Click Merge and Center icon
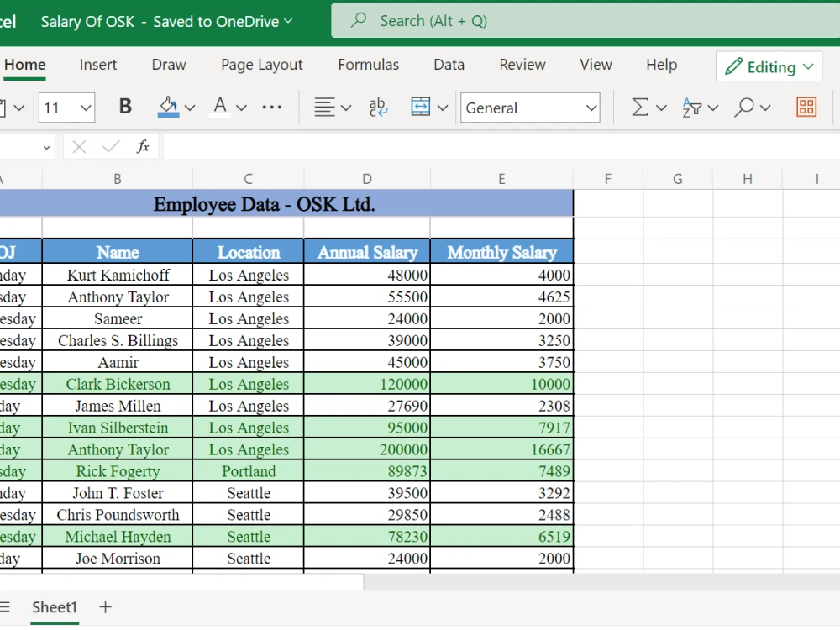Viewport: 840px width, 630px height. point(421,107)
